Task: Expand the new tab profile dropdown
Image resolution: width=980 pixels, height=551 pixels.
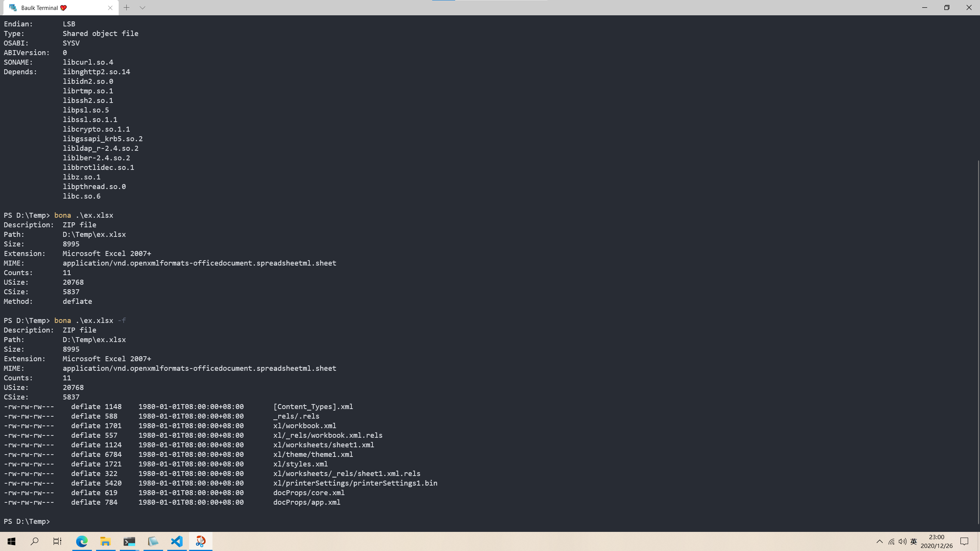Action: [x=142, y=8]
